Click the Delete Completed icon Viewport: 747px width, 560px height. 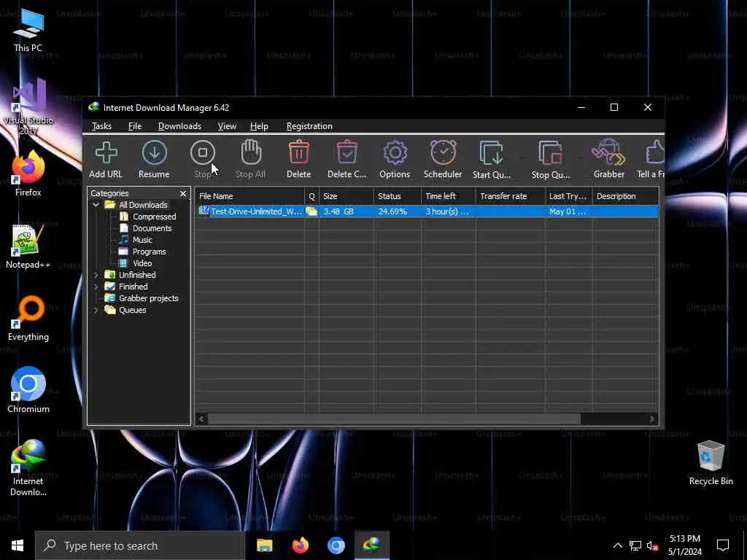tap(347, 153)
